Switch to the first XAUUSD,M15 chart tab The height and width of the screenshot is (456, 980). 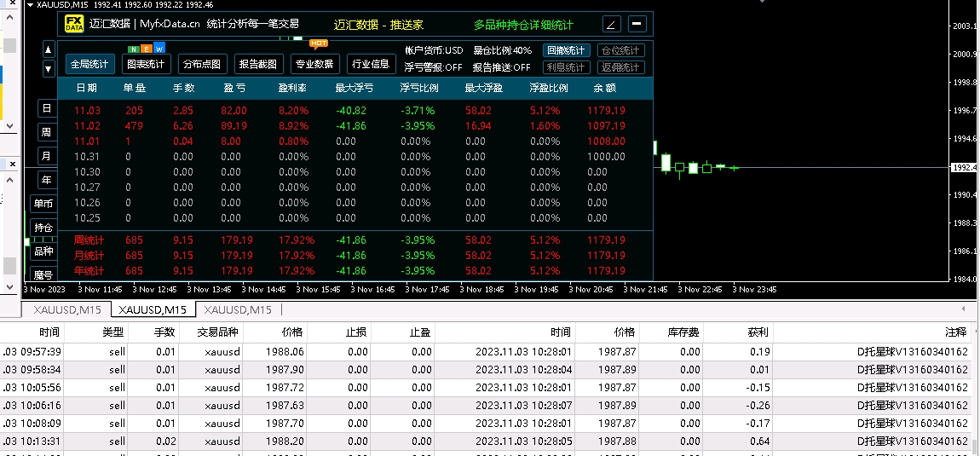[66, 309]
